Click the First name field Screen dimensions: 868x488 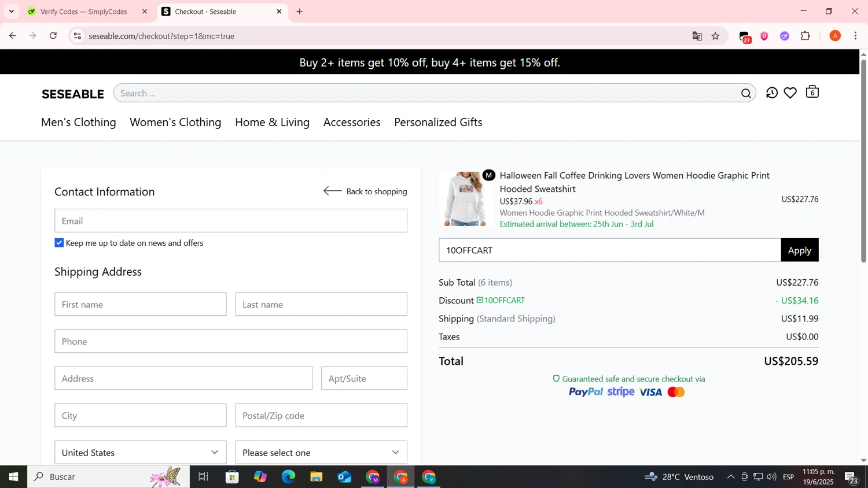click(x=141, y=304)
